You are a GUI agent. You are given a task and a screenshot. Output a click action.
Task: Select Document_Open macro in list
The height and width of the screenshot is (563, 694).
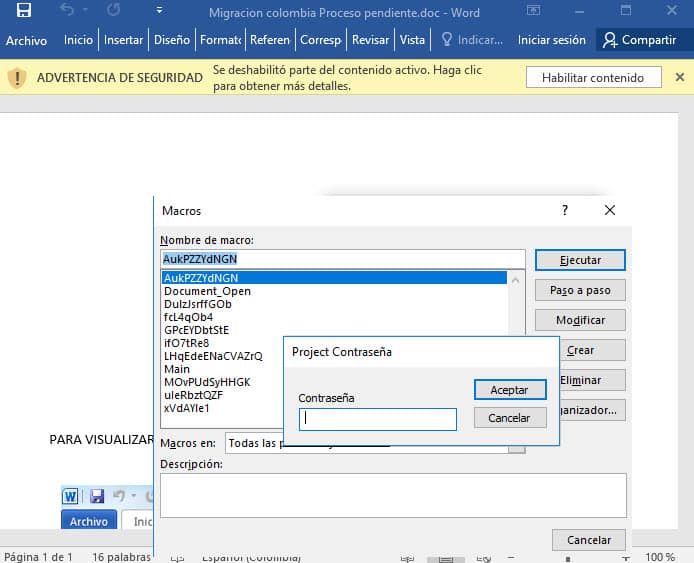[207, 291]
